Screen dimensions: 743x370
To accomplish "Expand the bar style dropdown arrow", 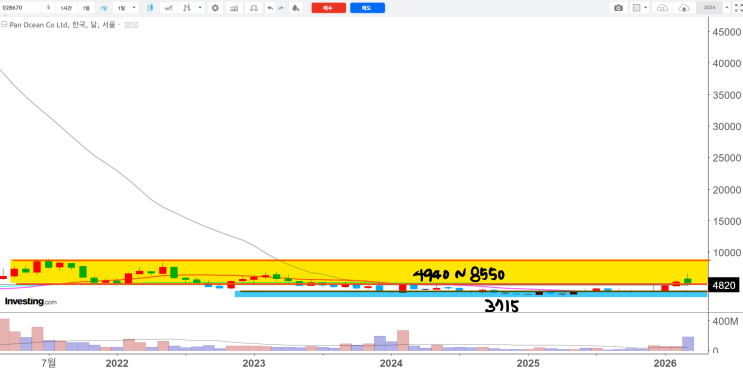I will [x=200, y=8].
